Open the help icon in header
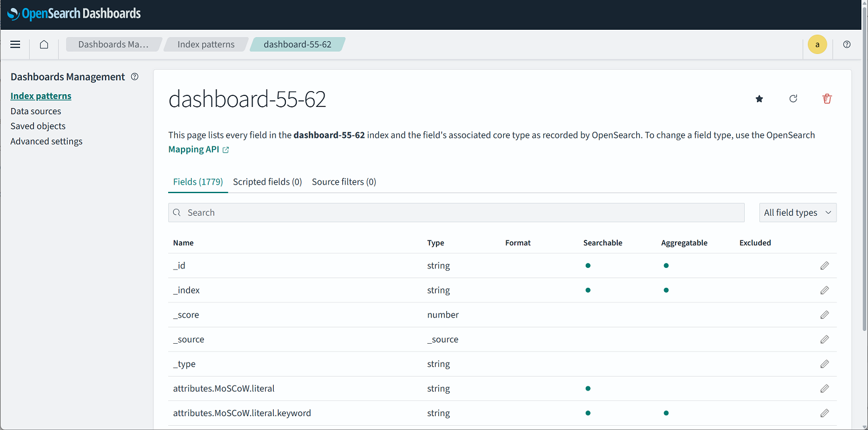Image resolution: width=868 pixels, height=430 pixels. click(x=847, y=44)
